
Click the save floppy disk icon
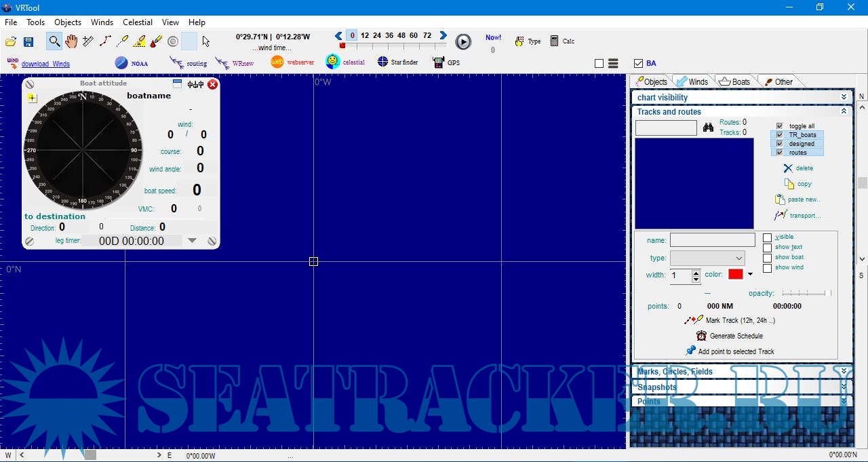tap(28, 42)
